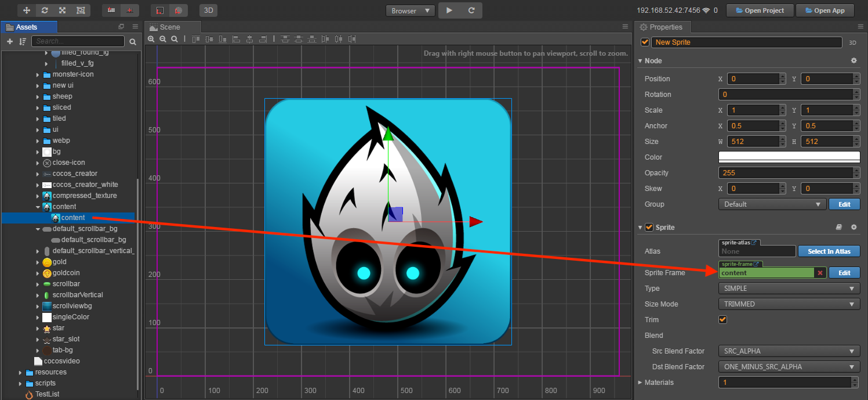
Task: Open the Scene panel menu icon
Action: click(x=625, y=27)
